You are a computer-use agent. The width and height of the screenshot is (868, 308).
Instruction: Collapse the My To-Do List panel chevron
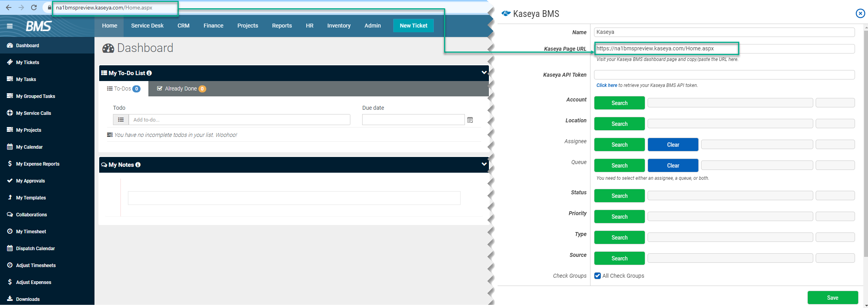(484, 72)
